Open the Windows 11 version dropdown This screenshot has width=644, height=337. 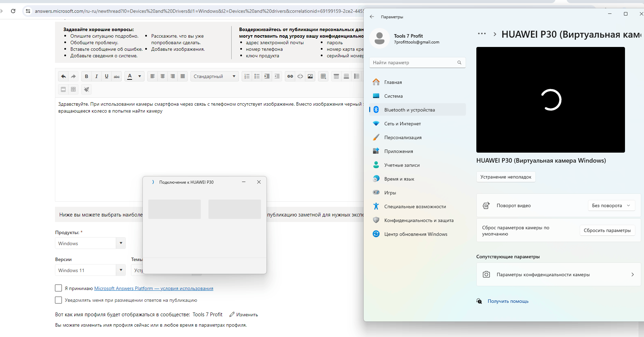(x=90, y=270)
